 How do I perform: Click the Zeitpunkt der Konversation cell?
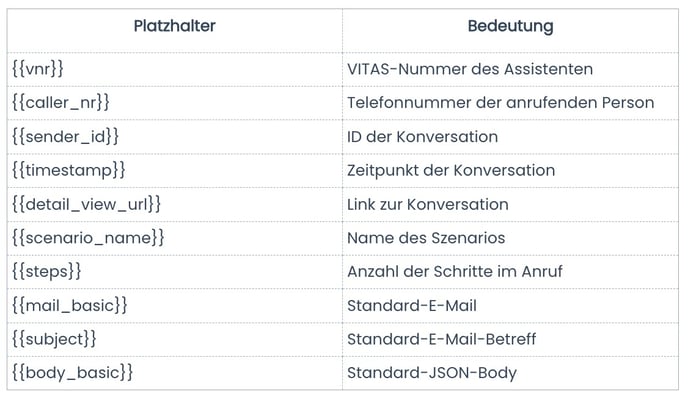point(451,170)
